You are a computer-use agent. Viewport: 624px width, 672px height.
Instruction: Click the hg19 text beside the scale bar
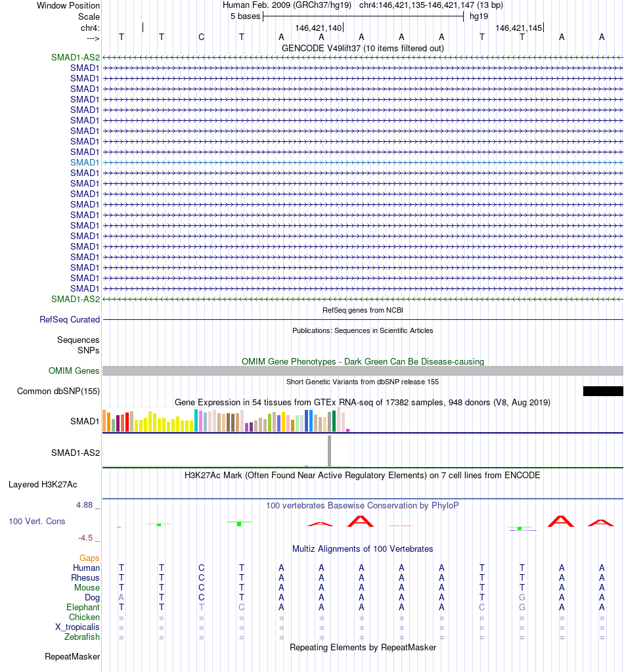479,16
